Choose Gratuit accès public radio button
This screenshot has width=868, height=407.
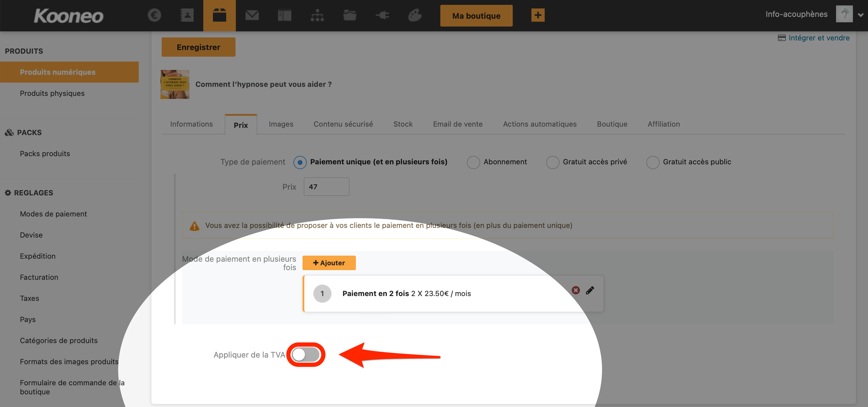click(x=652, y=162)
